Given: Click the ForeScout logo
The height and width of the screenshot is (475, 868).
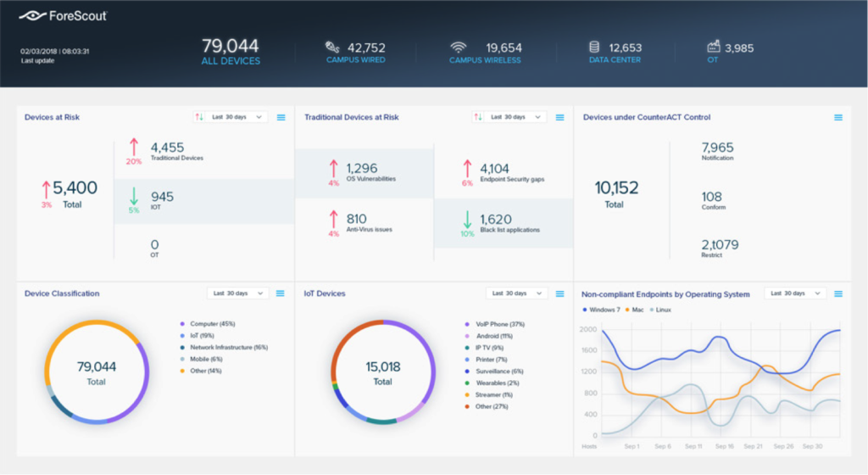Looking at the screenshot, I should (62, 16).
